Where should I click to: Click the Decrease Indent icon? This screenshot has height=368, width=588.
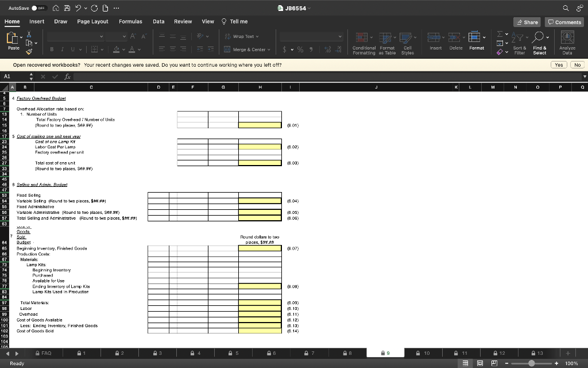coord(200,49)
